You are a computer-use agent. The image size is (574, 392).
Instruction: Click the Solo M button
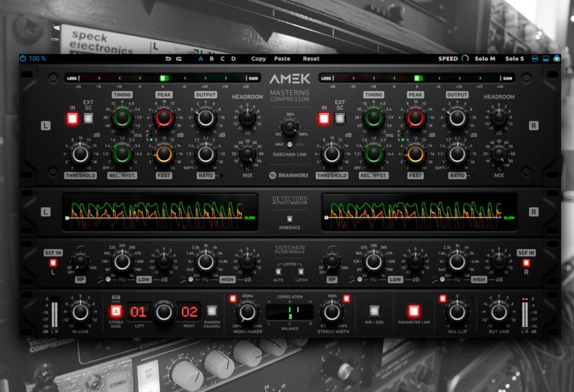485,58
